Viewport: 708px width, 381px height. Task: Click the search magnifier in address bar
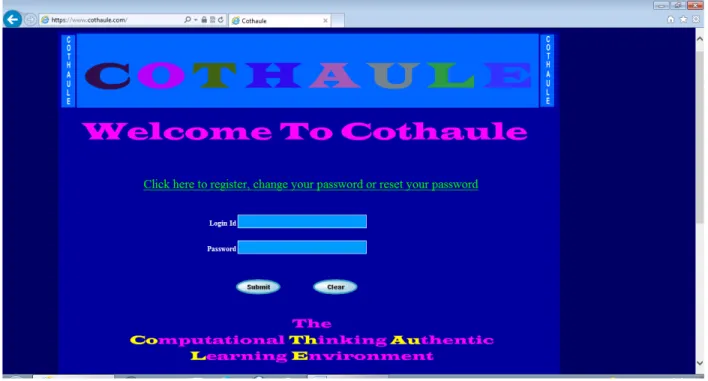[x=187, y=20]
